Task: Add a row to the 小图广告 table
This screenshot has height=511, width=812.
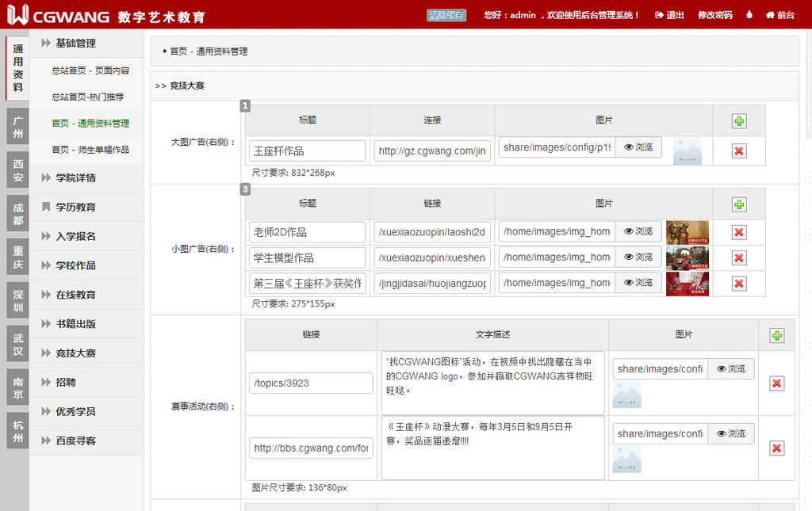Action: pyautogui.click(x=739, y=204)
